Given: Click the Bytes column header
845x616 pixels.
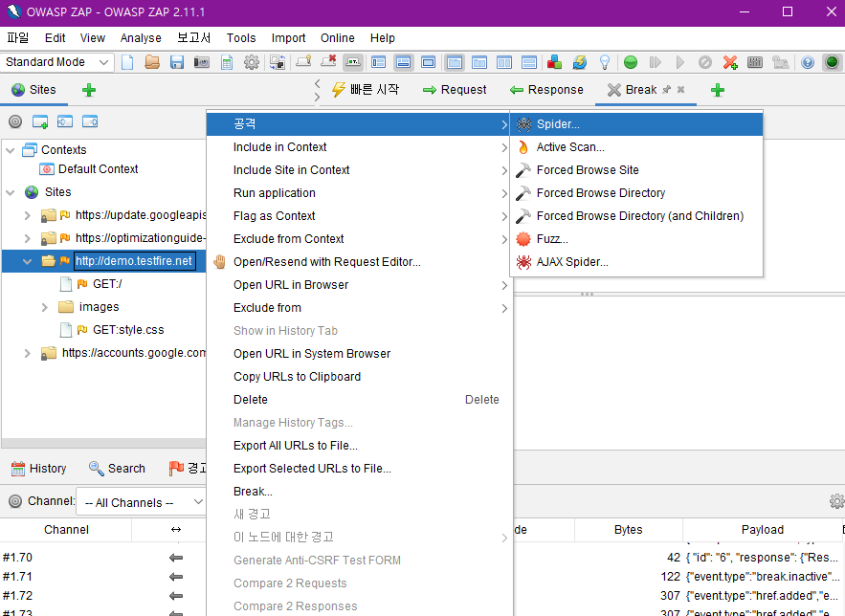Looking at the screenshot, I should click(629, 530).
